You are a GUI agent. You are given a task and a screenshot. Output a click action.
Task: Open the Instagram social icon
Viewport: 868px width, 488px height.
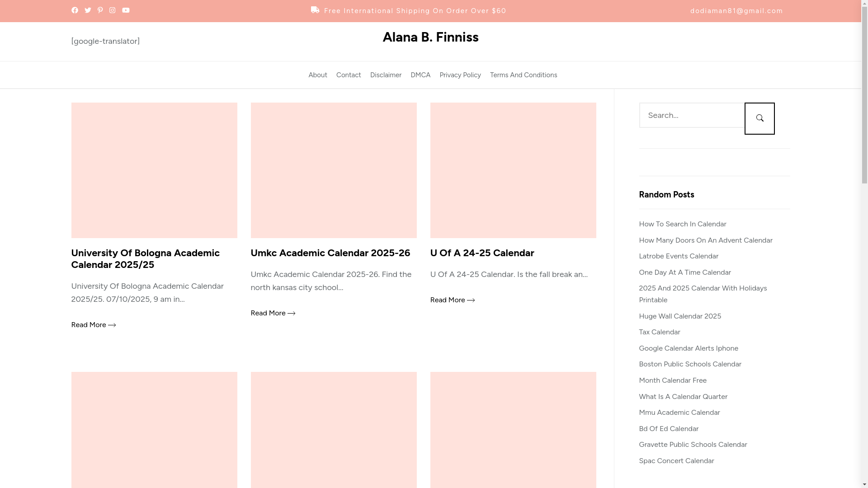(x=112, y=10)
